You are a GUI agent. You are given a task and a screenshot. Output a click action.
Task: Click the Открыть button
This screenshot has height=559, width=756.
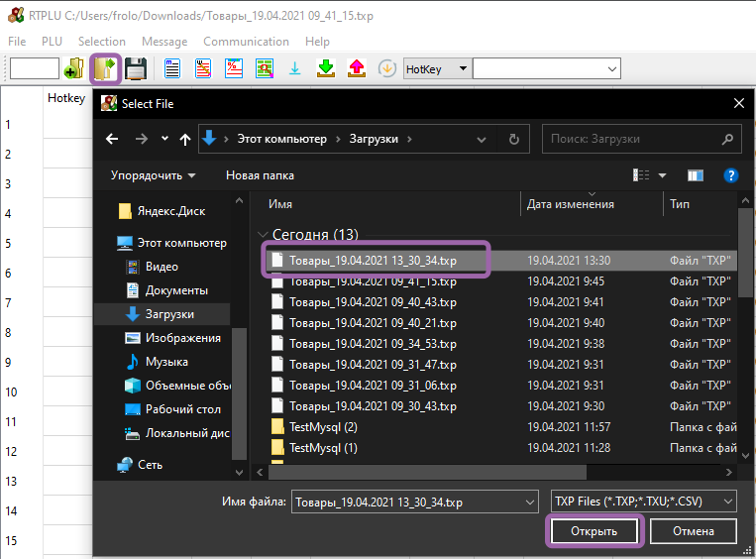(x=594, y=531)
